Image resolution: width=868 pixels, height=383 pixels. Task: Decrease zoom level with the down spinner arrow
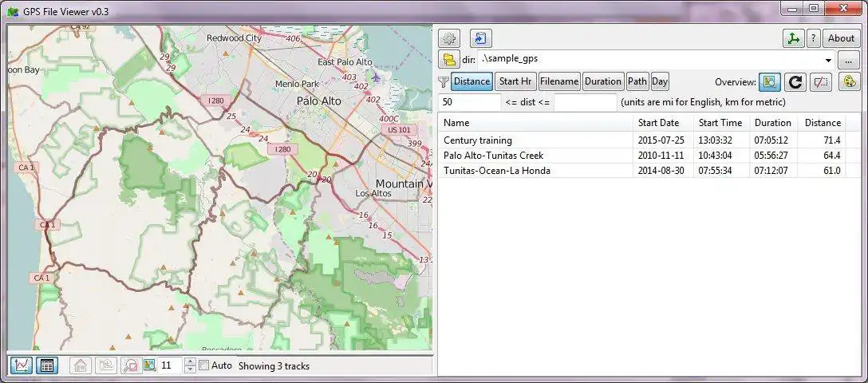(x=190, y=369)
